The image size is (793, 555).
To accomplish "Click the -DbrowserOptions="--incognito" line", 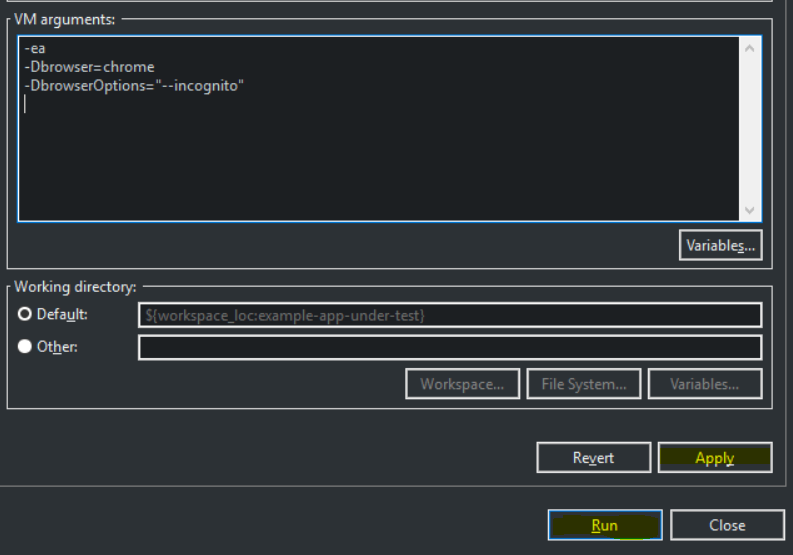I will pos(135,85).
